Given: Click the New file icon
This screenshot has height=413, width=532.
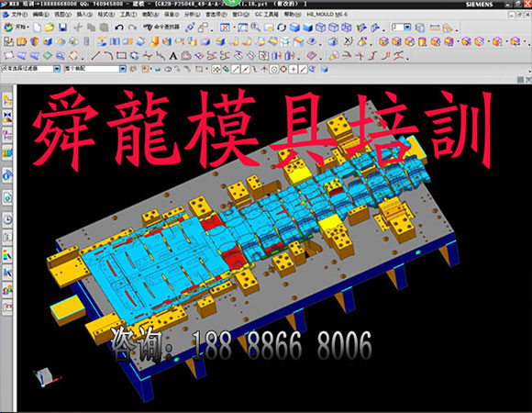Looking at the screenshot, I should point(37,28).
